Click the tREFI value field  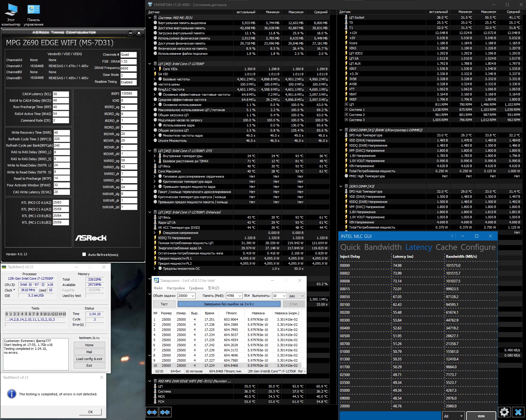(x=129, y=94)
